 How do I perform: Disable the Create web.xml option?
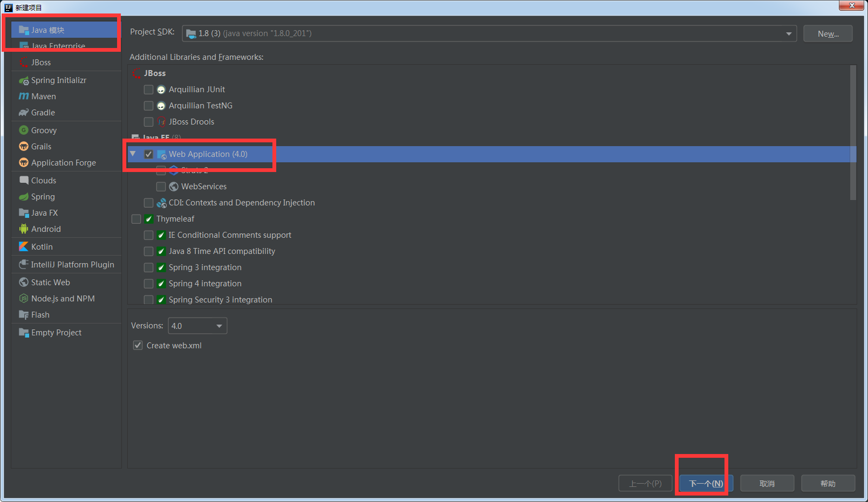138,345
